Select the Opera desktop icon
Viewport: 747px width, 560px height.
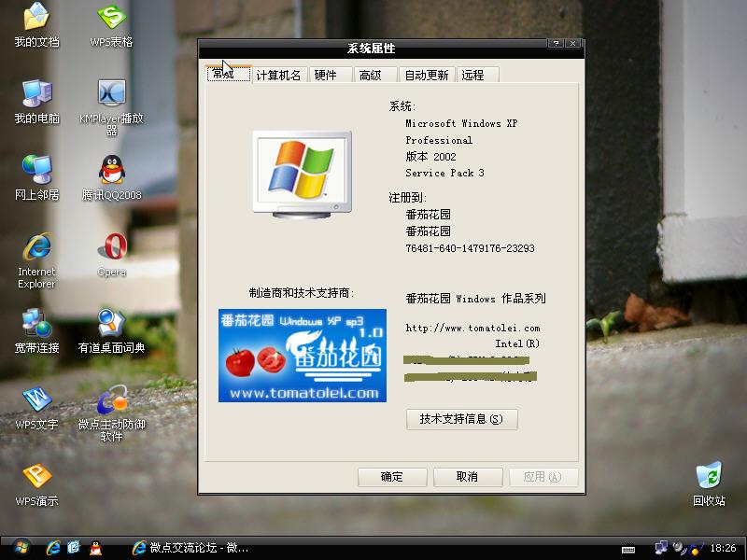point(111,255)
